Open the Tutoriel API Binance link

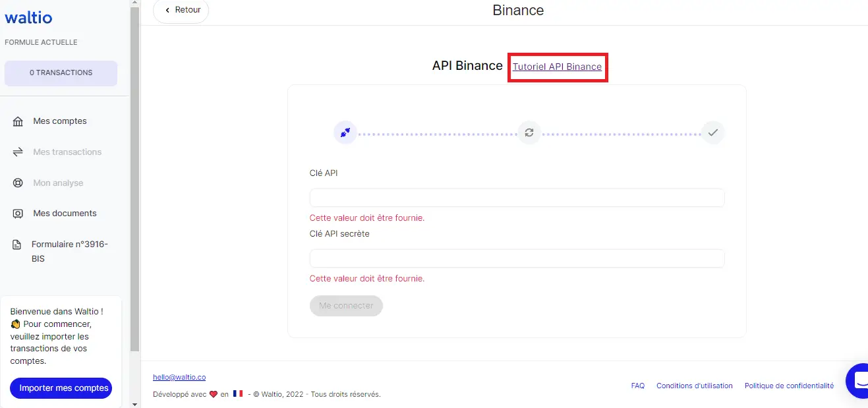(557, 67)
